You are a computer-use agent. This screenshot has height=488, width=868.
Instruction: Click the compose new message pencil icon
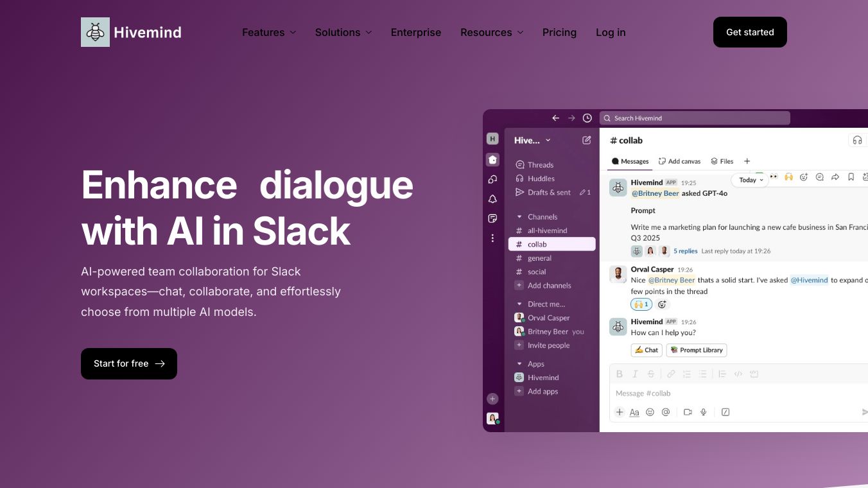point(587,140)
